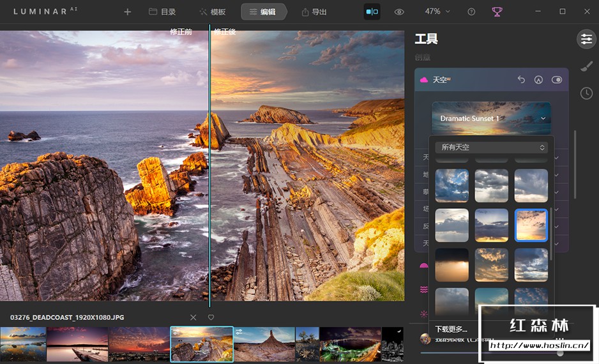Image resolution: width=599 pixels, height=364 pixels.
Task: Open the lake reflection sunset filmstrip thumbnail
Action: point(23,344)
